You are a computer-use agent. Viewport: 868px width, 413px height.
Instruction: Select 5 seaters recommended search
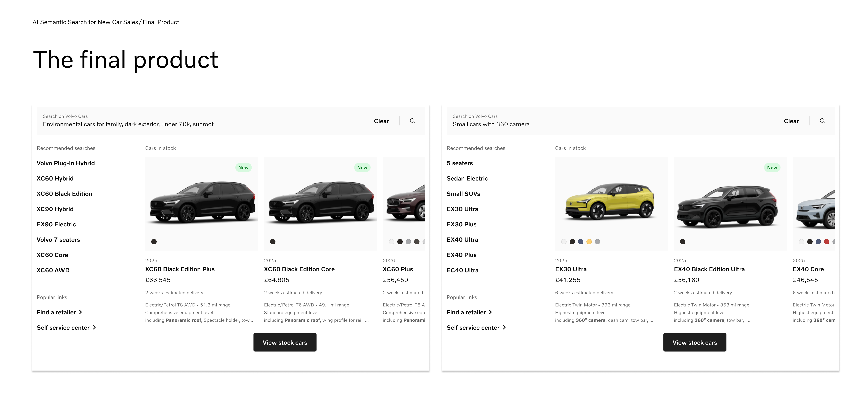click(x=460, y=163)
